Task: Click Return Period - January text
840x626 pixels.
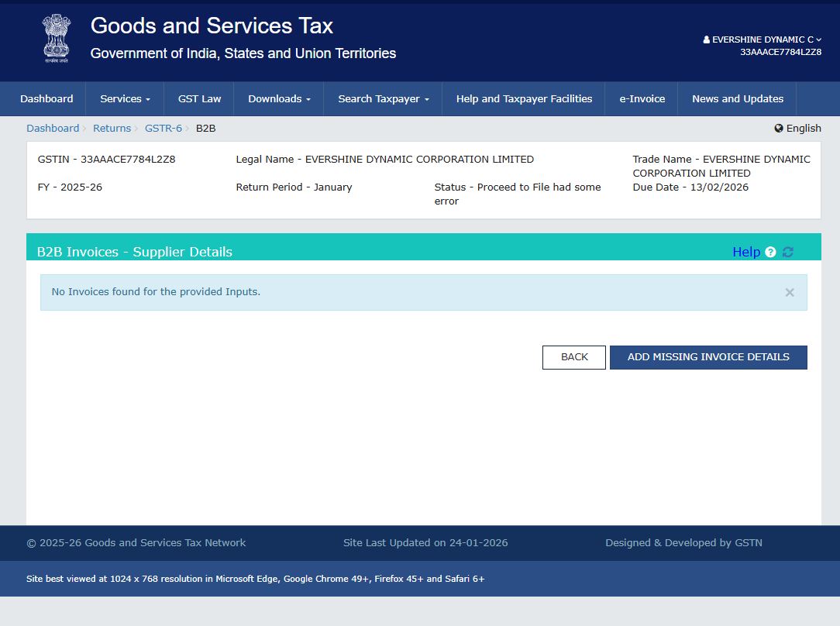Action: [294, 187]
